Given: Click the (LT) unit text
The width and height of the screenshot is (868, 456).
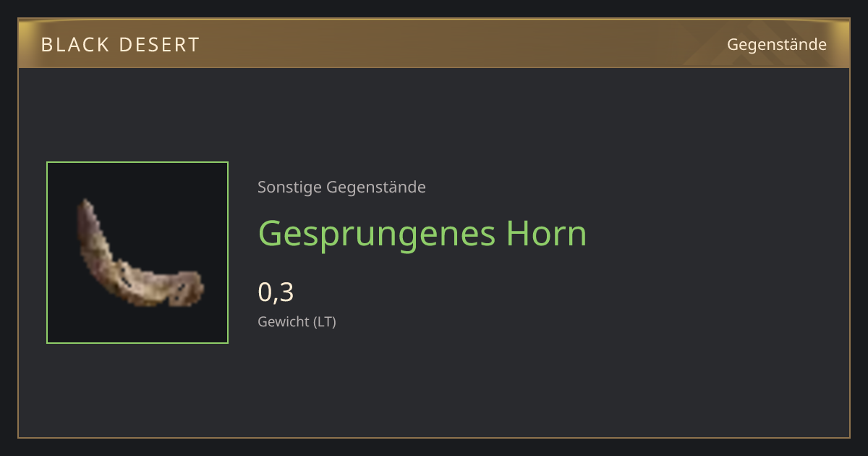Looking at the screenshot, I should (324, 322).
